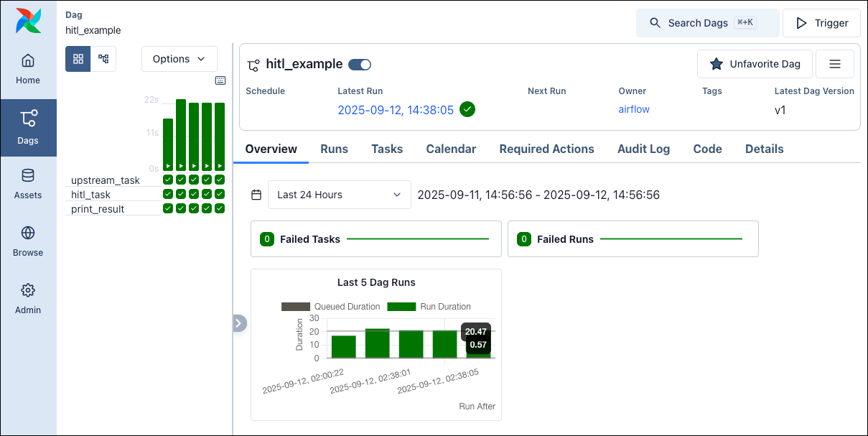
Task: Click a green success check on upstream_task
Action: click(x=167, y=180)
